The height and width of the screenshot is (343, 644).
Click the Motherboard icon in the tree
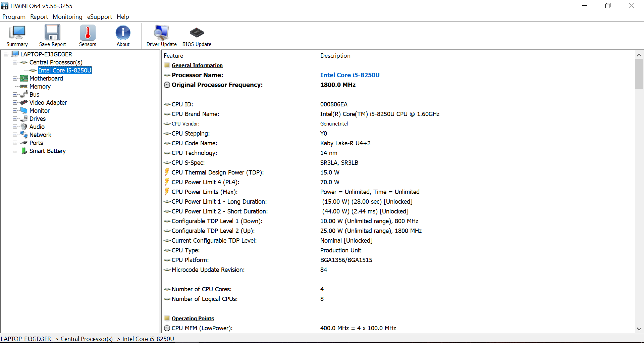tap(24, 78)
